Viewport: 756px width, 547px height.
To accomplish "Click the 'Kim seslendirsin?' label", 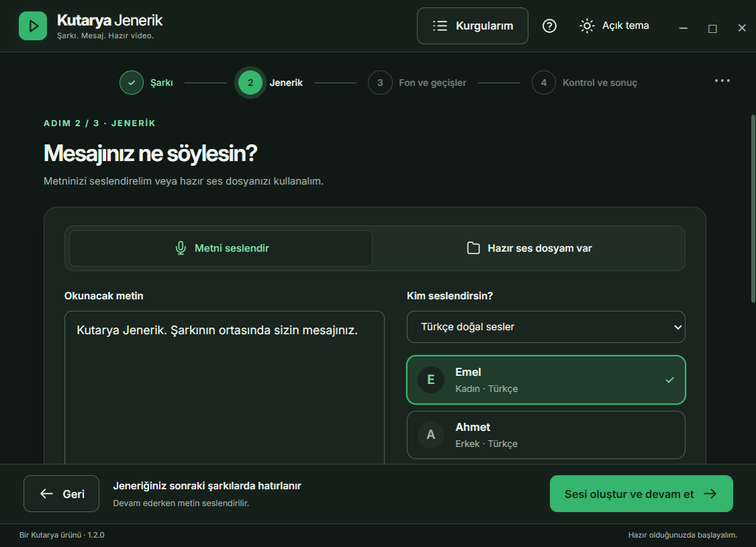I will (x=450, y=296).
